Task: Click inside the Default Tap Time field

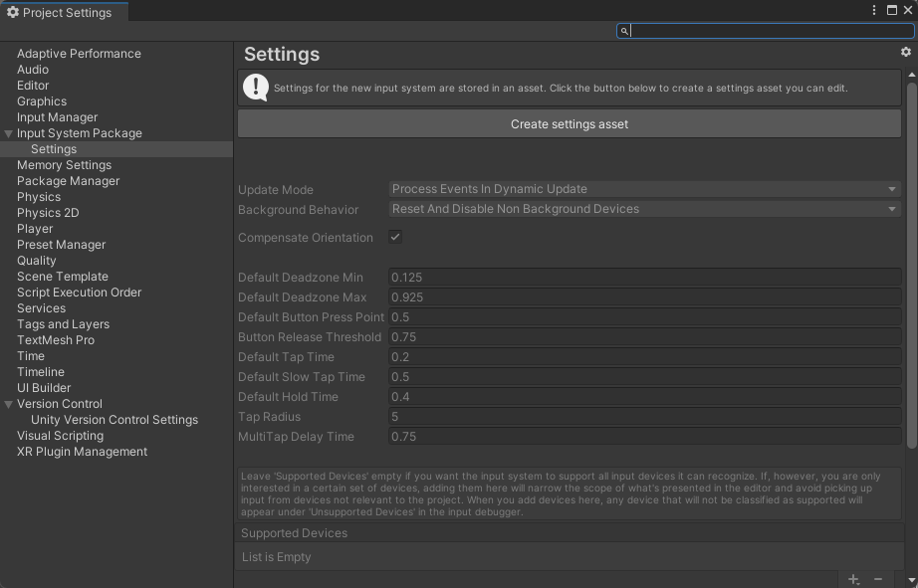Action: pos(644,356)
